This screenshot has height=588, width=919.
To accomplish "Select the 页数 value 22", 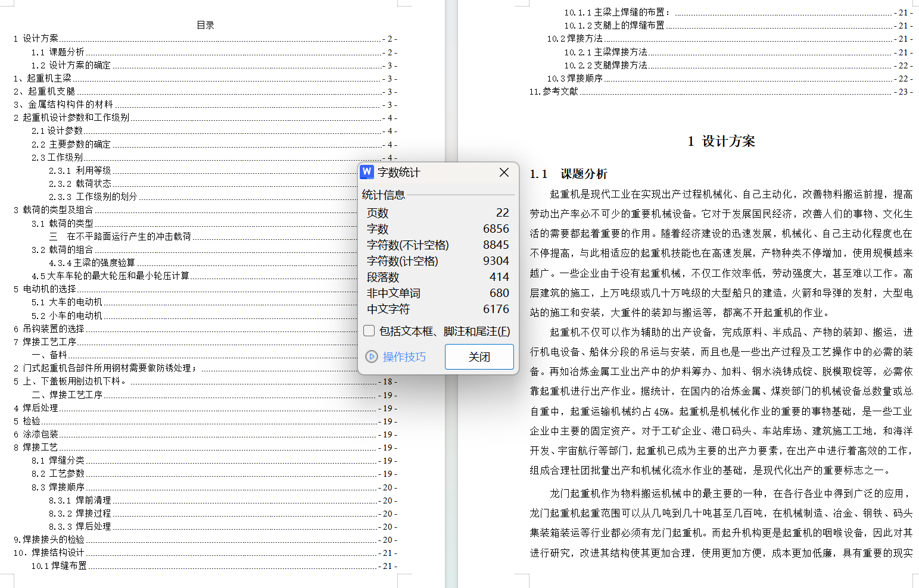I will pyautogui.click(x=503, y=212).
